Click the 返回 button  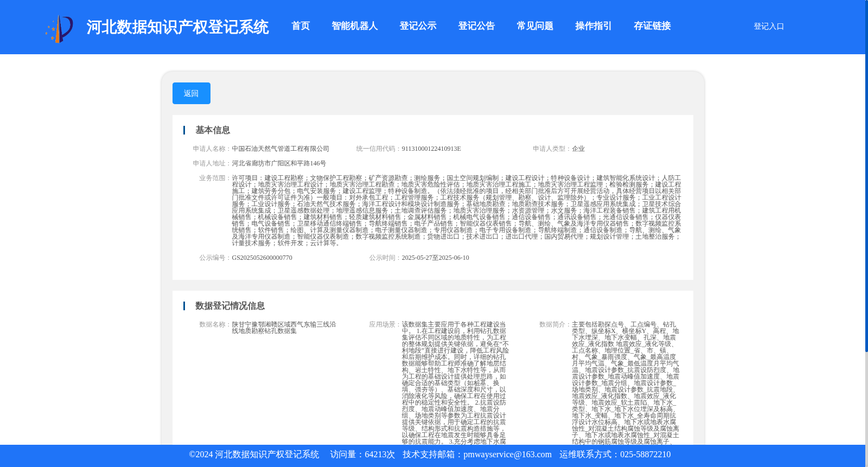coord(192,93)
